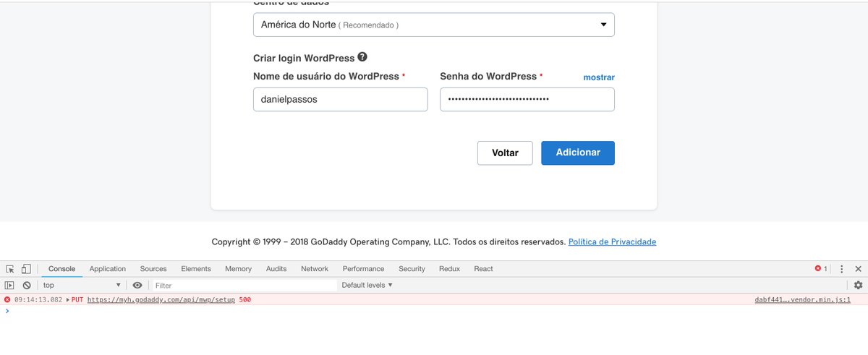The height and width of the screenshot is (355, 868).
Task: Click the red error count indicator in DevTools
Action: tap(821, 269)
